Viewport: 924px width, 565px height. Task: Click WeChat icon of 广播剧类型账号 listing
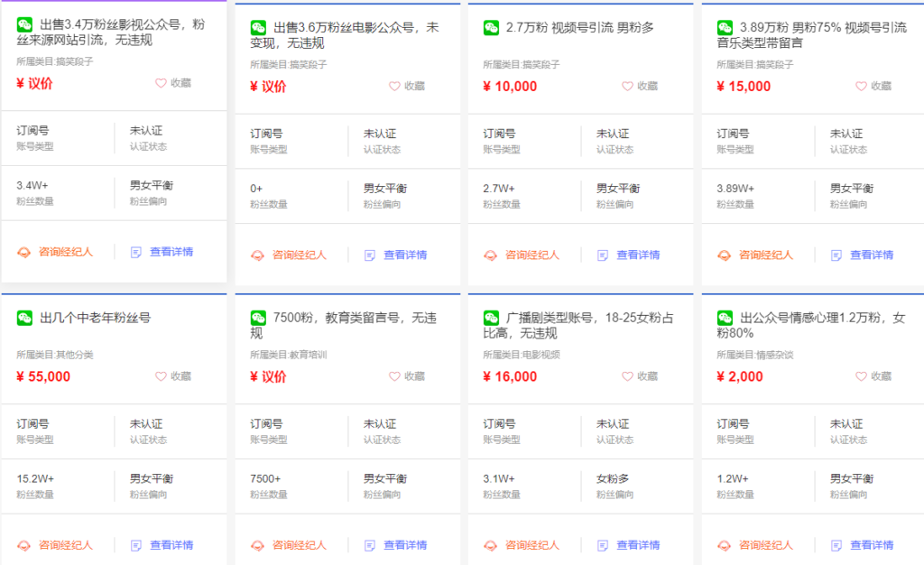point(491,318)
